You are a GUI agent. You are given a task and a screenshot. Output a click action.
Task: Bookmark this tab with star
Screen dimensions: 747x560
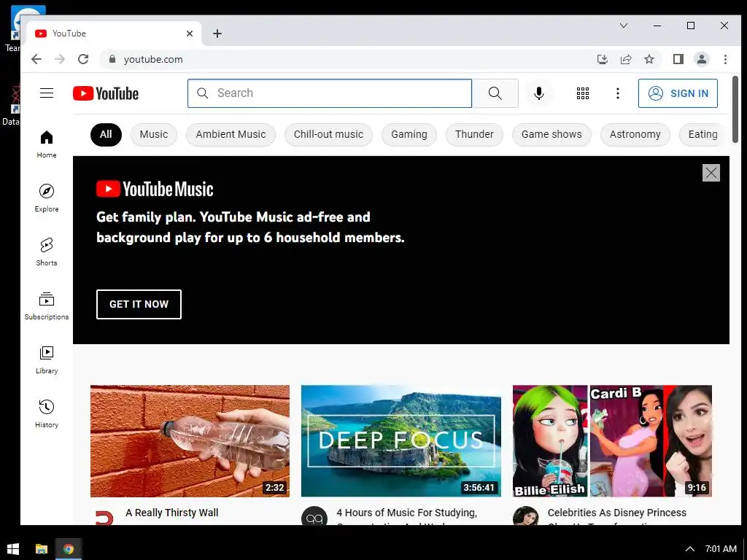tap(649, 59)
